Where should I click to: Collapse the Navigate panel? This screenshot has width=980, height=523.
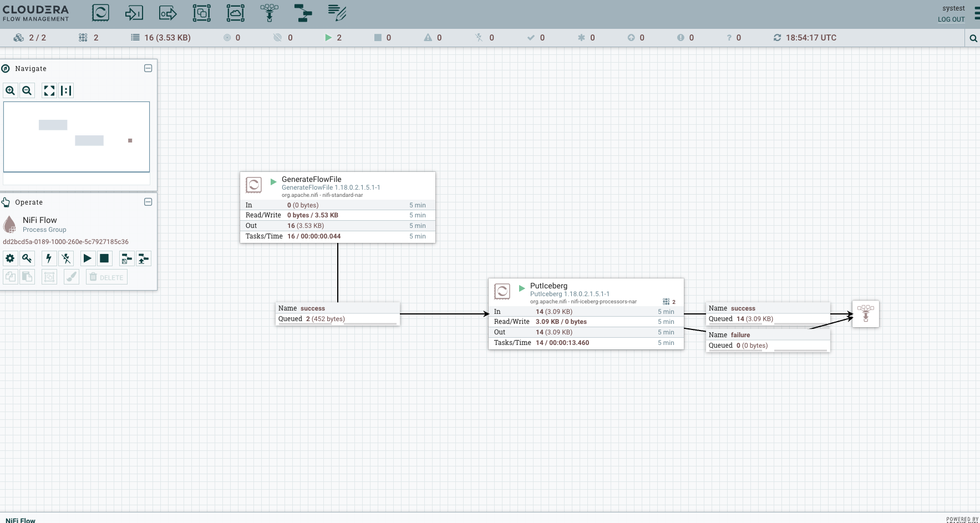148,68
